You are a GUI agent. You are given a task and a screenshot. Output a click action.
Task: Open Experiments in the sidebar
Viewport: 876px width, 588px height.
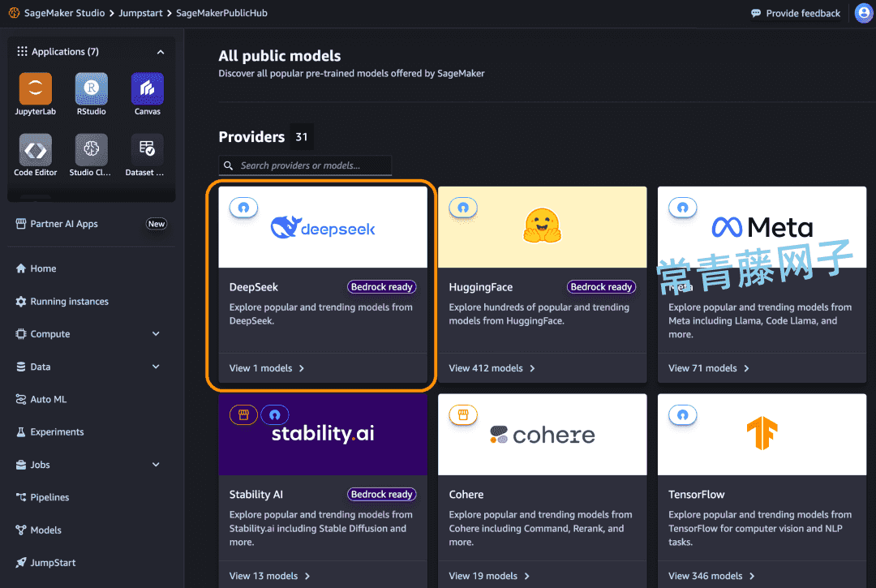click(x=57, y=432)
